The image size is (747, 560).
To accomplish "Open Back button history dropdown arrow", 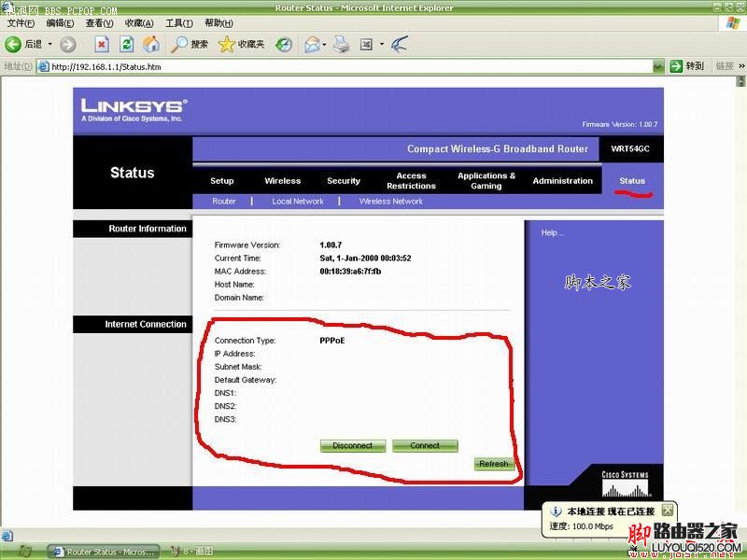I will click(49, 44).
